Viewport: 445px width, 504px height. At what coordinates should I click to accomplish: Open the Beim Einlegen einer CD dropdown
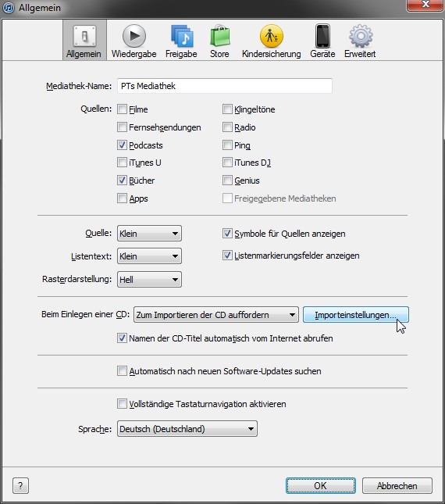tap(216, 315)
